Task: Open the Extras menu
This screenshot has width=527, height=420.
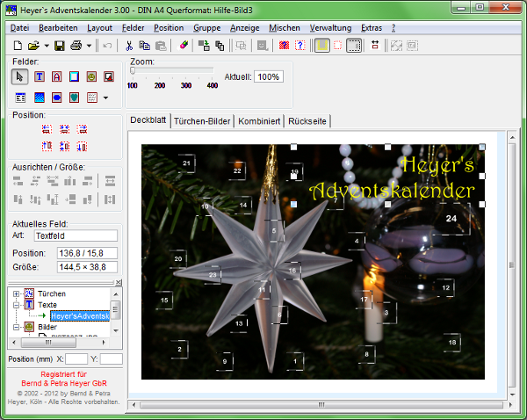Action: point(371,28)
